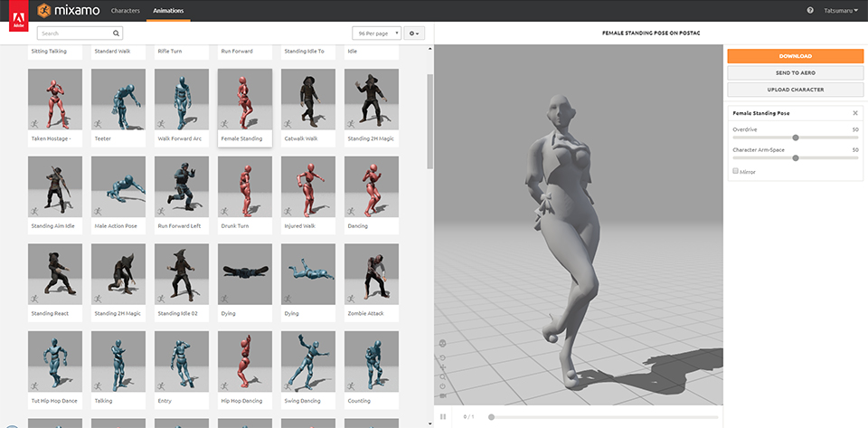This screenshot has height=428, width=868.
Task: Select the Taken Hostage animation thumbnail
Action: 55,100
